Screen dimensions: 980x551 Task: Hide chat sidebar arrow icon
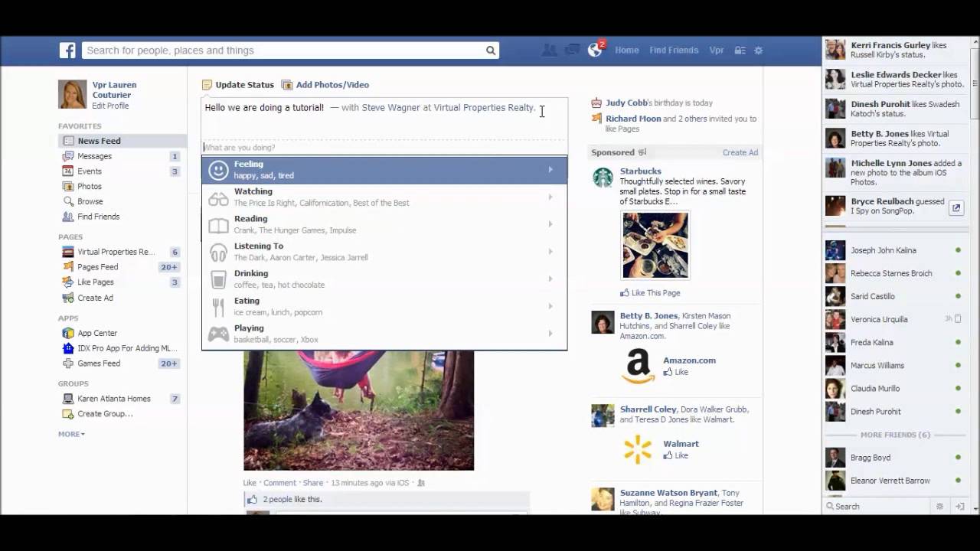coord(960,507)
